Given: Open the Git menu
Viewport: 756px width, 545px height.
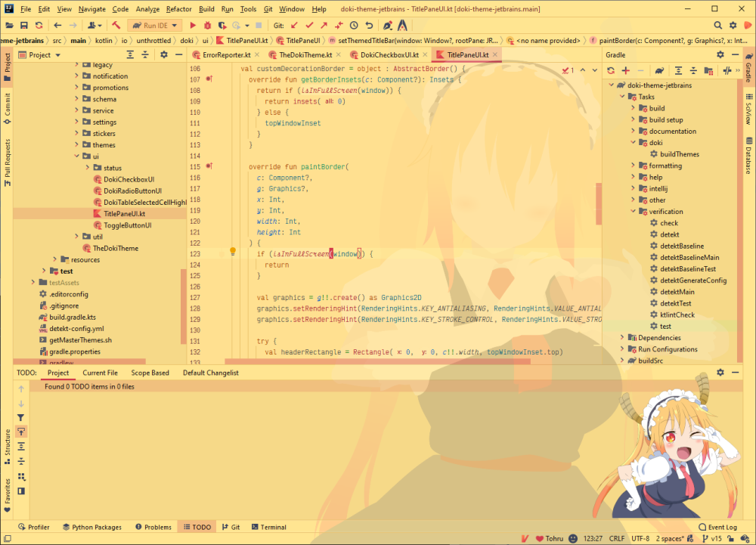Looking at the screenshot, I should click(x=268, y=9).
